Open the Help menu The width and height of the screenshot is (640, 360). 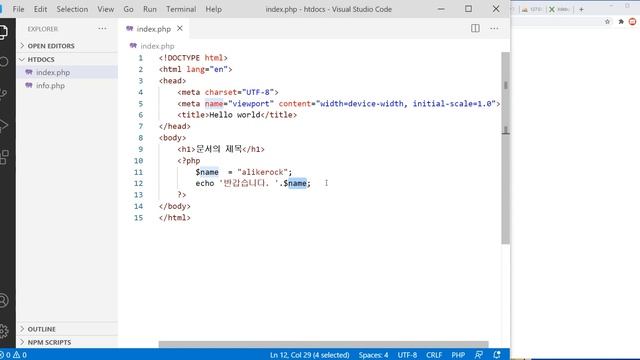[213, 9]
